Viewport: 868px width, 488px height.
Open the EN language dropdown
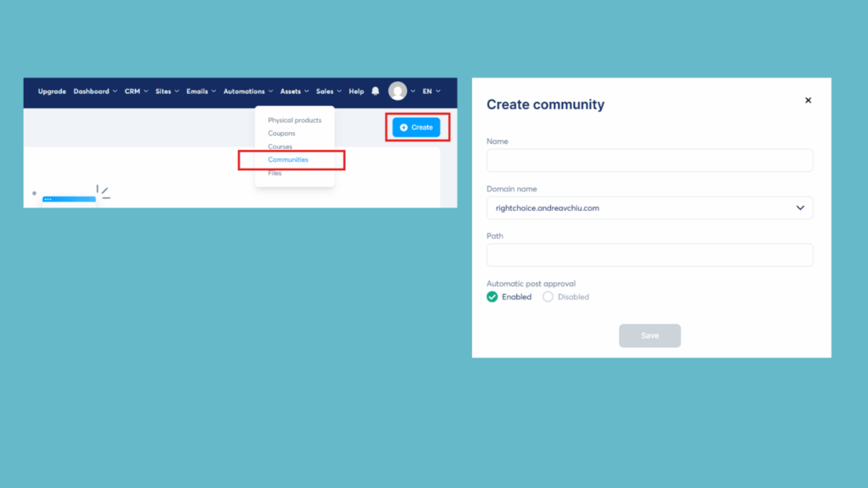(x=432, y=91)
